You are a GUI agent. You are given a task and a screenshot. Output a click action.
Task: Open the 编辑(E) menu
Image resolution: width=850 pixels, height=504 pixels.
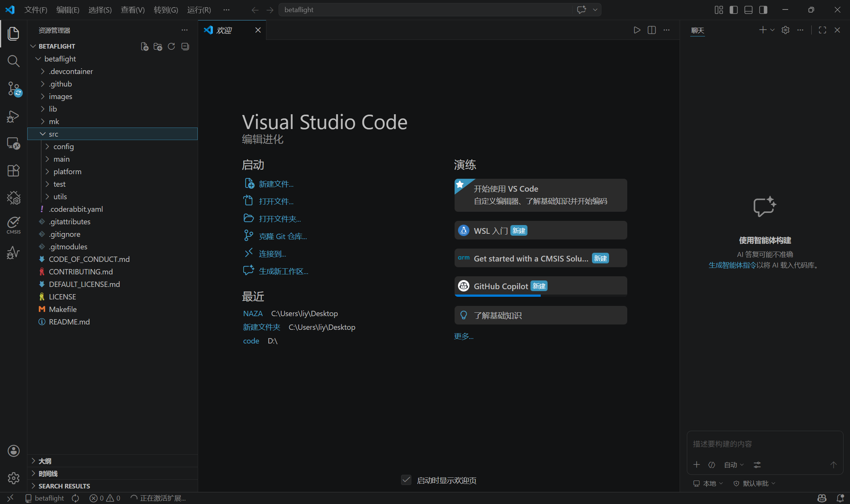tap(68, 10)
